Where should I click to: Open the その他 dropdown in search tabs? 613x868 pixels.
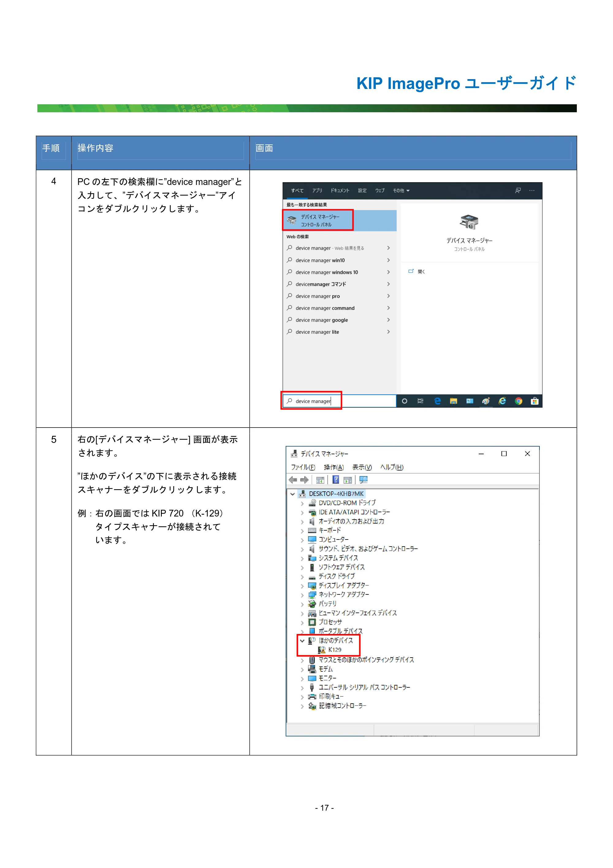tap(401, 190)
